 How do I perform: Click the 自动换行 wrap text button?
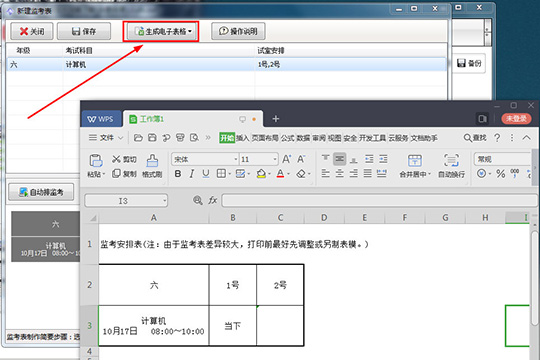click(x=451, y=166)
